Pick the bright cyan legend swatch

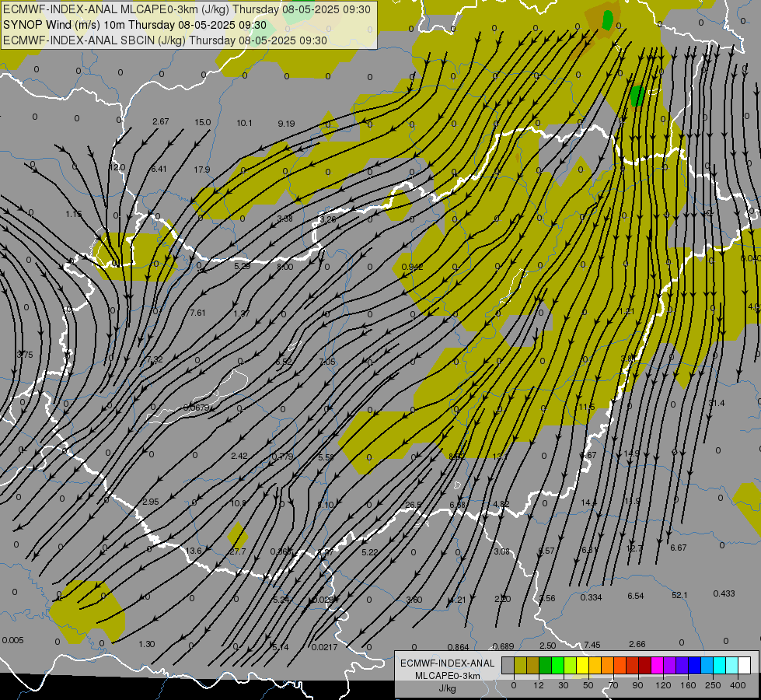pos(719,666)
